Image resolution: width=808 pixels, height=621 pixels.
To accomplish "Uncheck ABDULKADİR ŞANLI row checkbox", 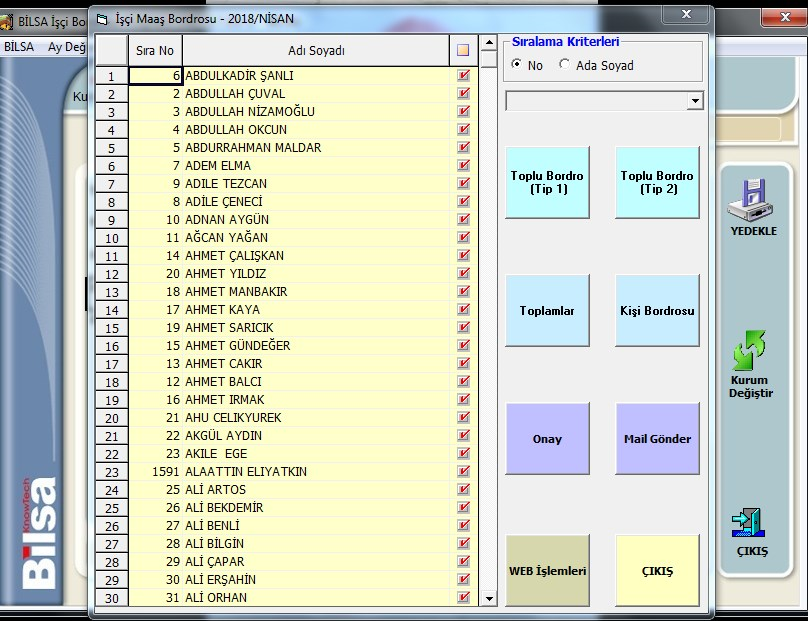I will 463,75.
